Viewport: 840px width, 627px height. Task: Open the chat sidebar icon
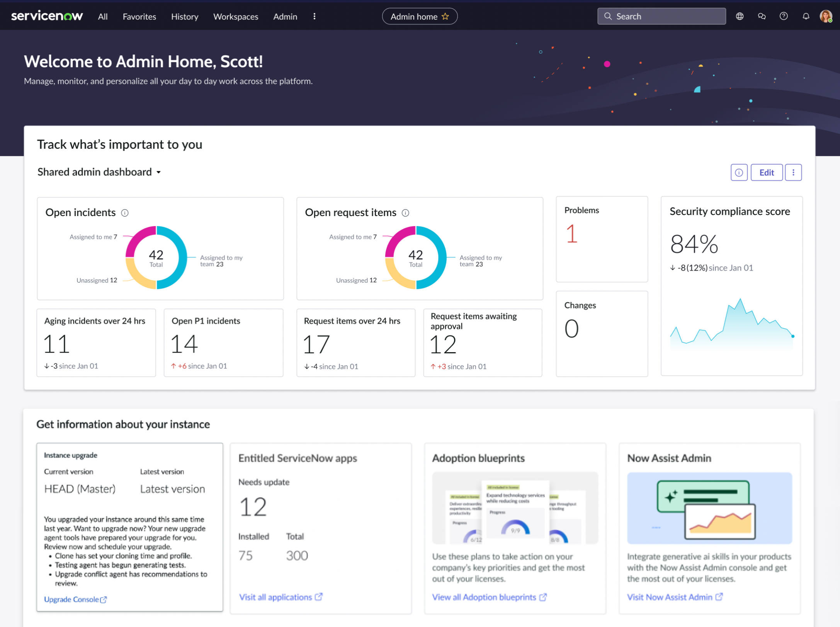(762, 16)
